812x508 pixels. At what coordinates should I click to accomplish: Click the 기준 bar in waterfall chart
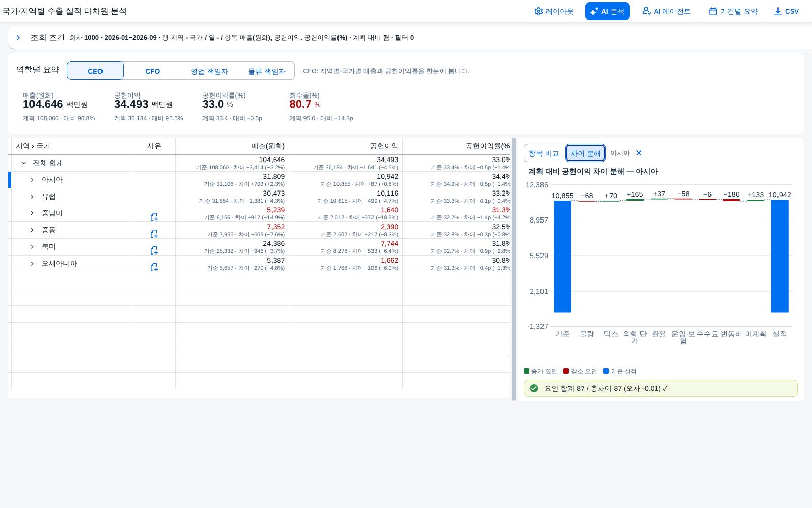[562, 257]
